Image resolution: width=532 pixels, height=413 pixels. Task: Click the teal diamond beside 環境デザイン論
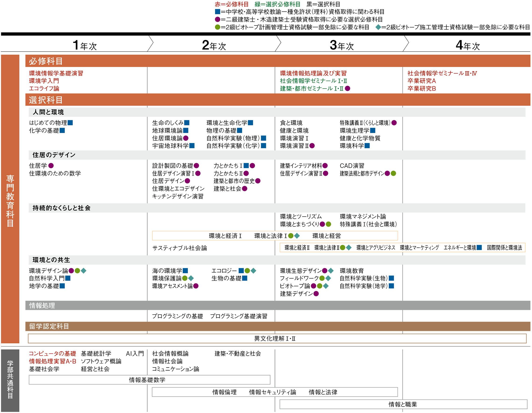click(x=84, y=271)
